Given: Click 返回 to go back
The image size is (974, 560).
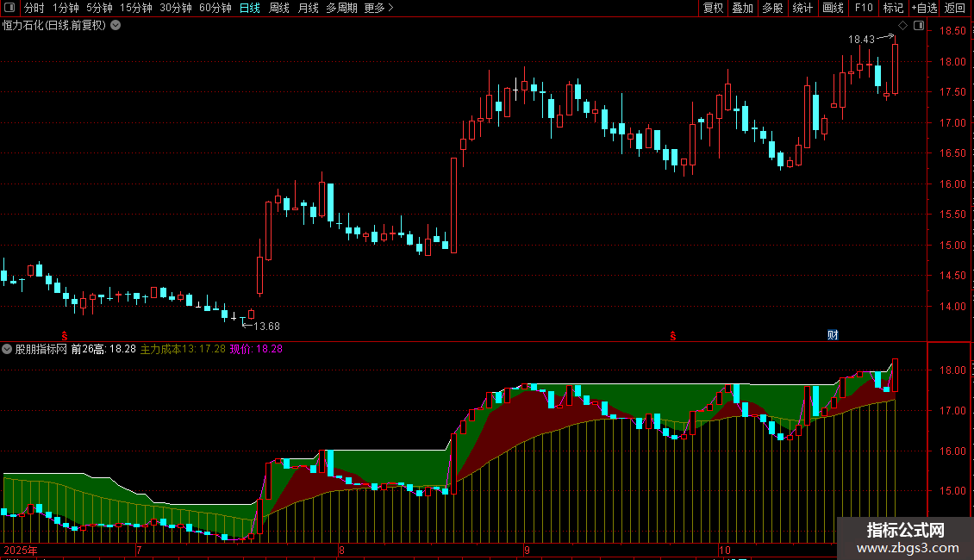Looking at the screenshot, I should [955, 8].
